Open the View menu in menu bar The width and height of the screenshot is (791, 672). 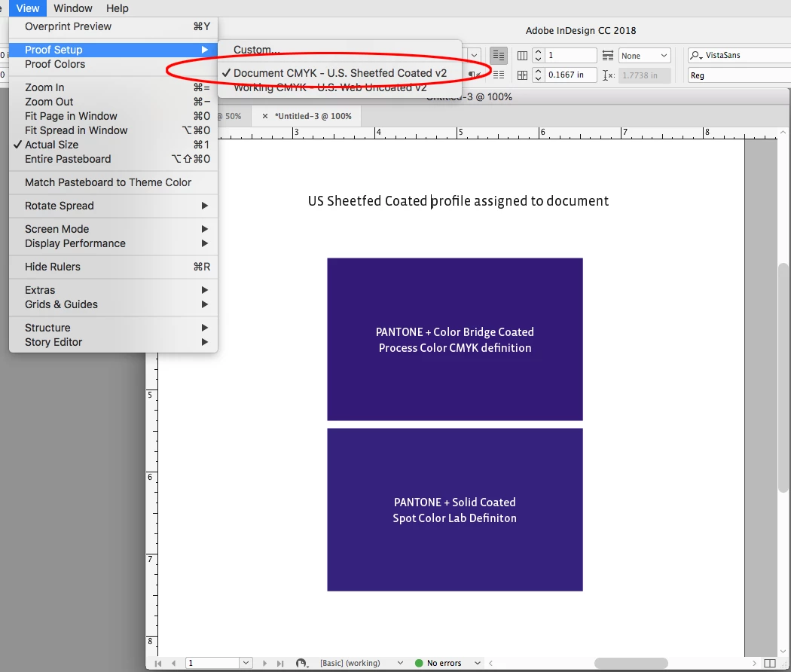[x=27, y=8]
